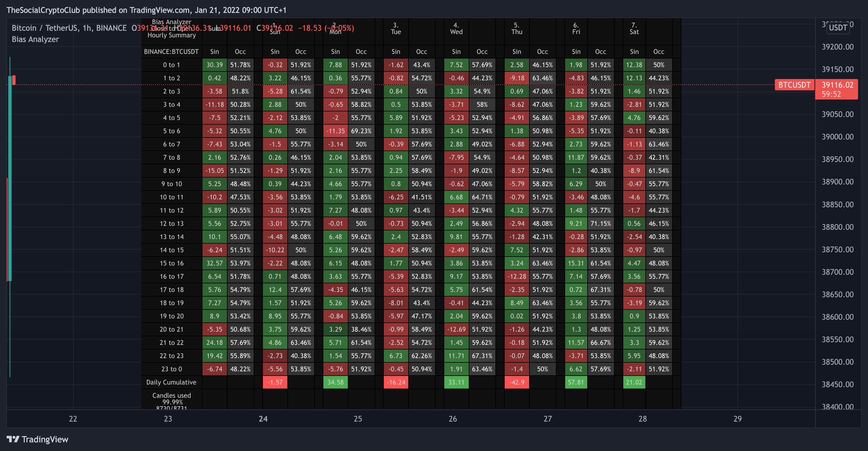Click the 71.15% occurrence cell under Fri

click(600, 223)
